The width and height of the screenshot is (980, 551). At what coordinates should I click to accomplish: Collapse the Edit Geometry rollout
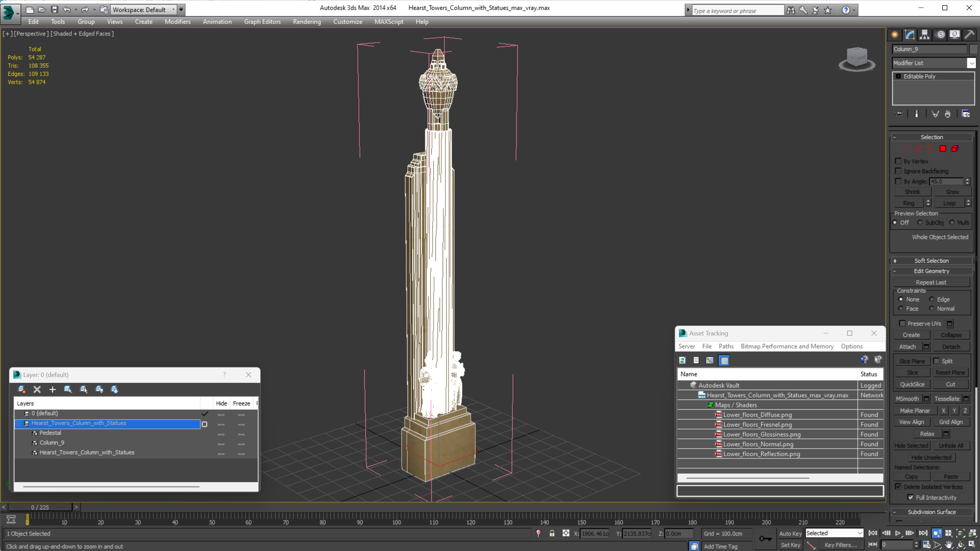point(932,271)
